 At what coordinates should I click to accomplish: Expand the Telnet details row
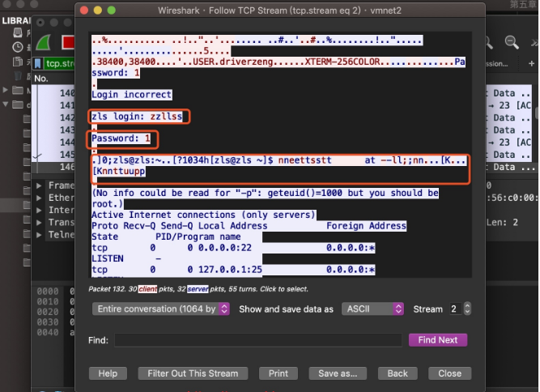tap(39, 235)
